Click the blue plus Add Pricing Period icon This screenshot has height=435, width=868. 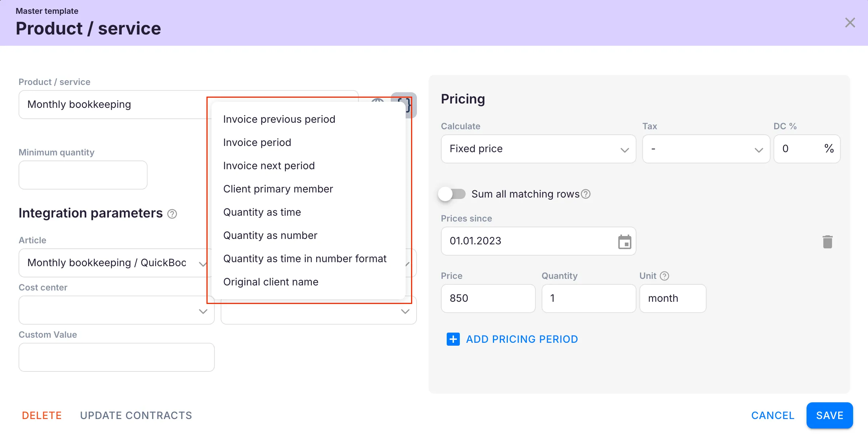(453, 339)
